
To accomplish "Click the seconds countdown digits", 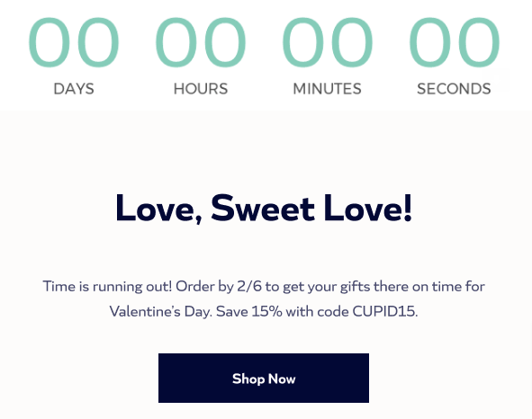I will pyautogui.click(x=455, y=42).
